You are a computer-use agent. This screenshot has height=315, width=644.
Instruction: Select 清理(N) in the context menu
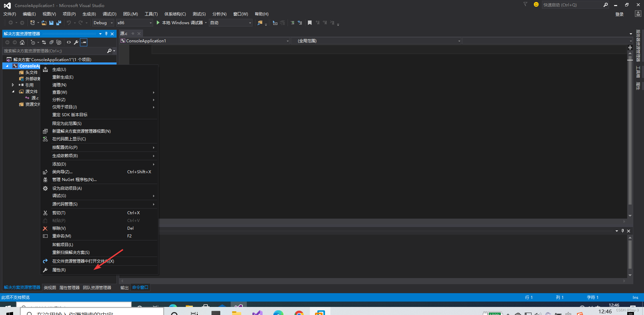tap(99, 85)
